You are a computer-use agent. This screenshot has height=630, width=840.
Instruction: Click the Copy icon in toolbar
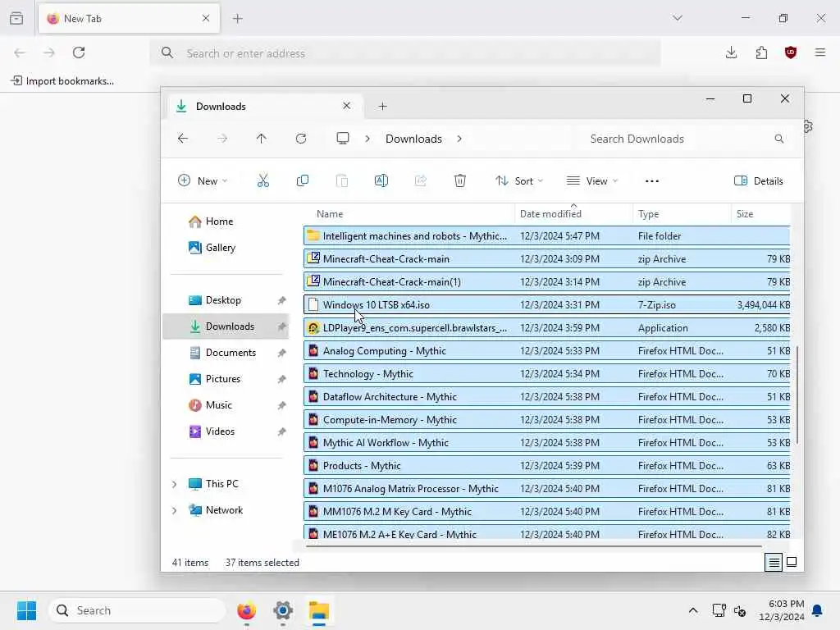tap(303, 181)
